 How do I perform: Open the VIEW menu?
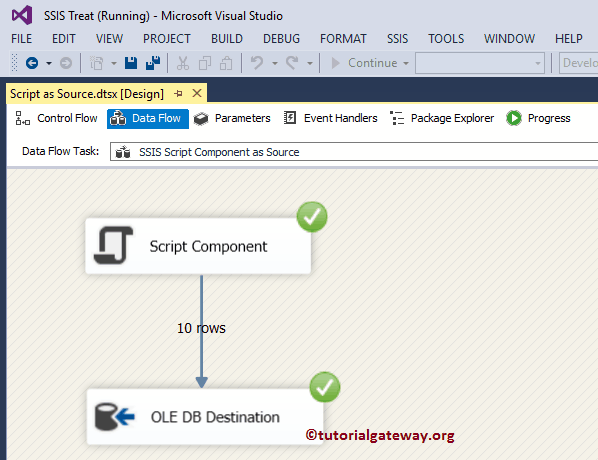(109, 39)
